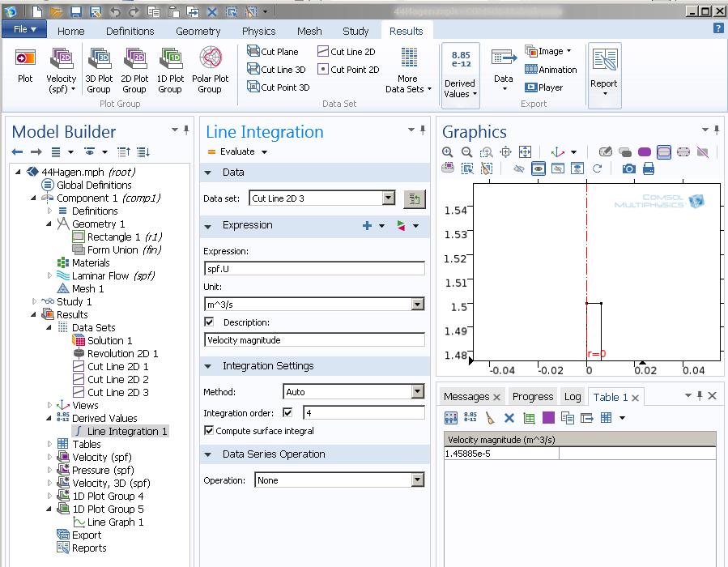The height and width of the screenshot is (567, 728).
Task: Toggle the highlighted boundary selection icon in Graphics toolbar
Action: tap(664, 151)
